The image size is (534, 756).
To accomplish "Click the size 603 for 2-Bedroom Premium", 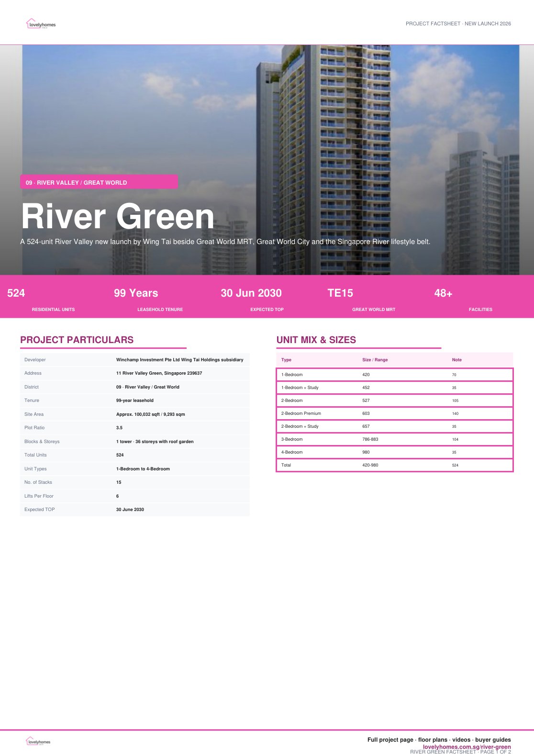I will tap(366, 413).
